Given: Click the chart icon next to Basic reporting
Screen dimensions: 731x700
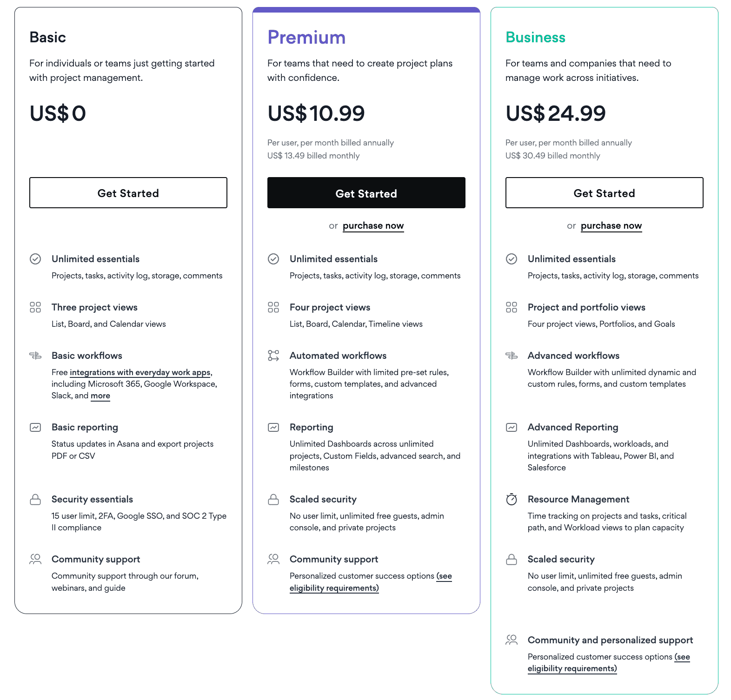Looking at the screenshot, I should pyautogui.click(x=35, y=427).
